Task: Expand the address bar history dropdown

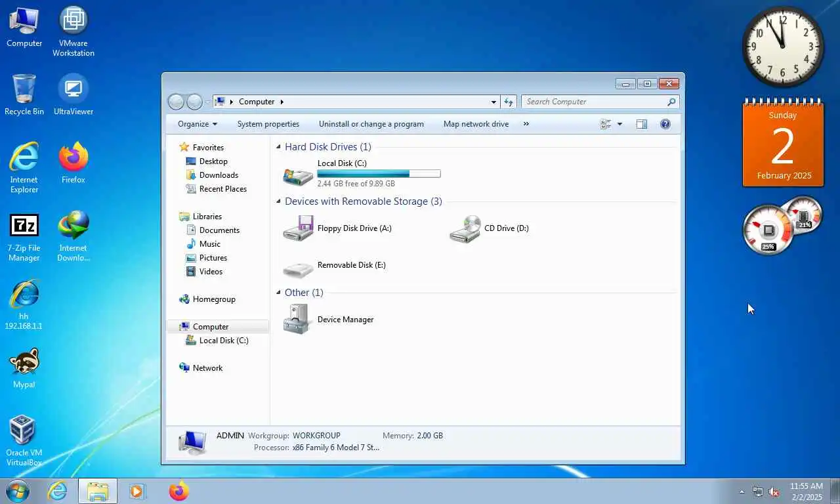Action: [493, 102]
